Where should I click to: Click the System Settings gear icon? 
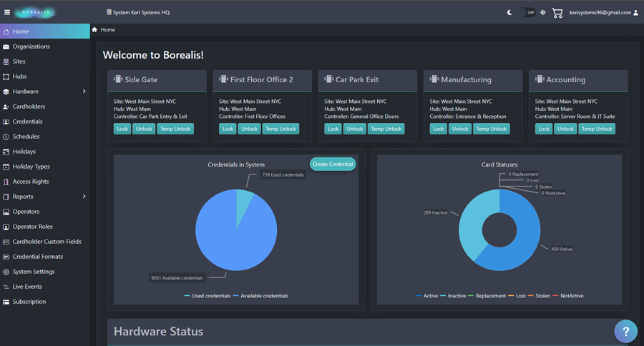[x=6, y=272]
